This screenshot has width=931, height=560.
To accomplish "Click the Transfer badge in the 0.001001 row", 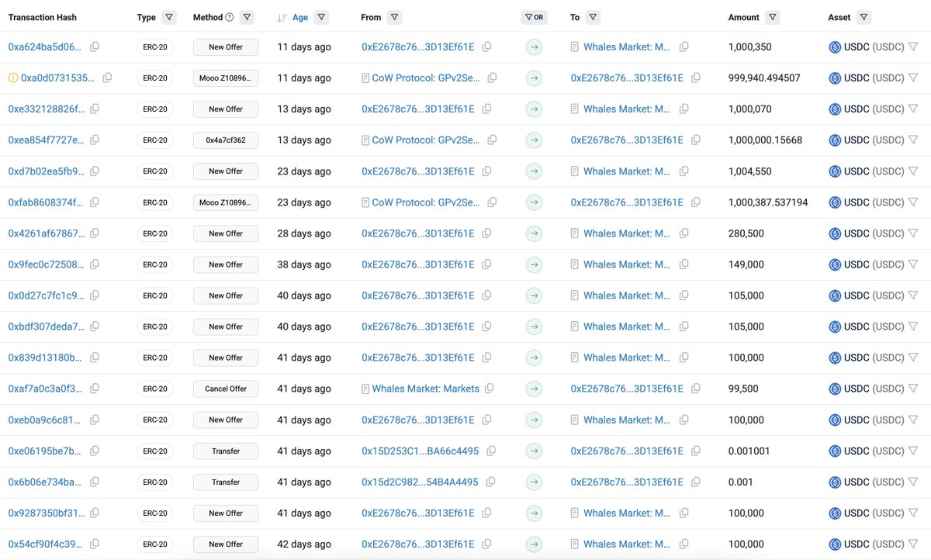I will (x=226, y=451).
